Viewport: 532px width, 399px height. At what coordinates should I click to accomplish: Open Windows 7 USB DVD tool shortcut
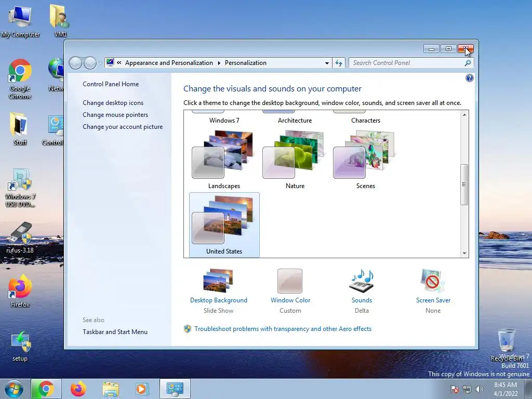[x=20, y=188]
